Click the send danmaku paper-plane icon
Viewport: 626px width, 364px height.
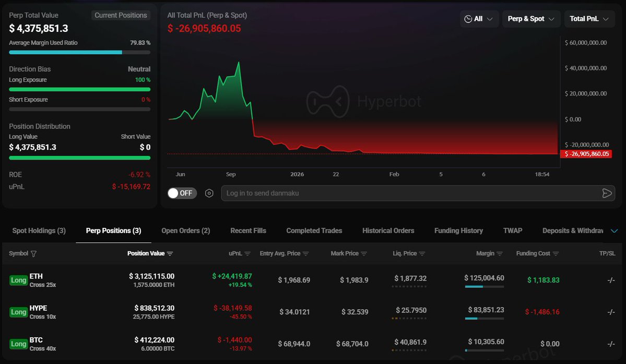tap(607, 193)
